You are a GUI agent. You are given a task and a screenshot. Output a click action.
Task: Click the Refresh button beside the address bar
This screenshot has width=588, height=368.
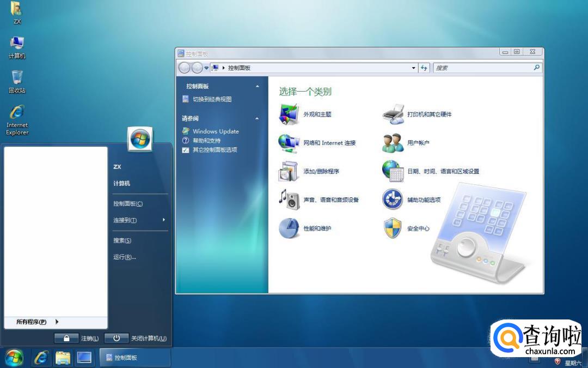coord(424,68)
